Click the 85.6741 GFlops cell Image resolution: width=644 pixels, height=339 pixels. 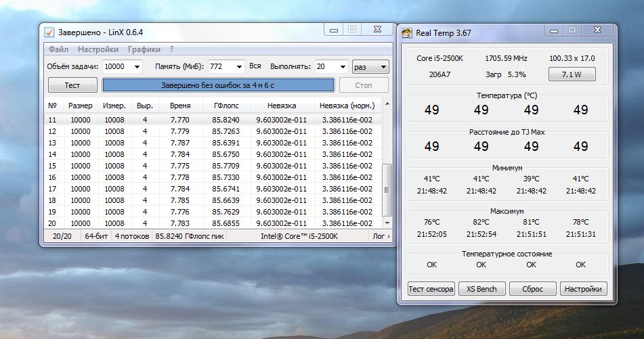point(226,189)
